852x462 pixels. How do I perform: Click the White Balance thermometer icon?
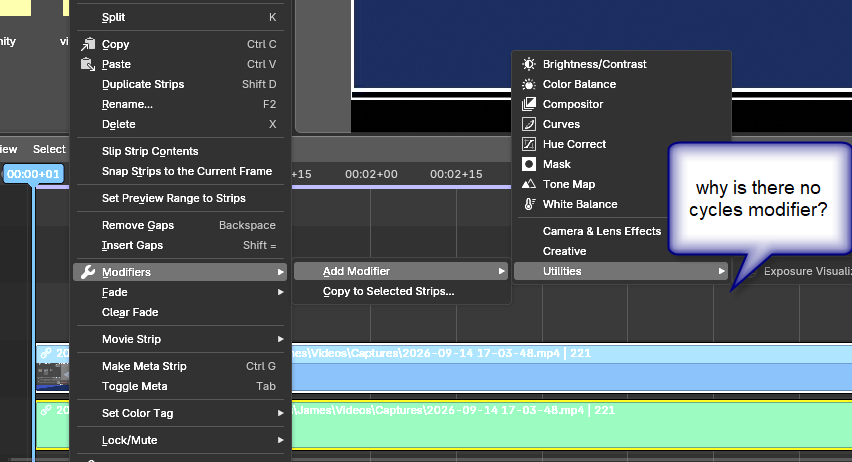[529, 204]
